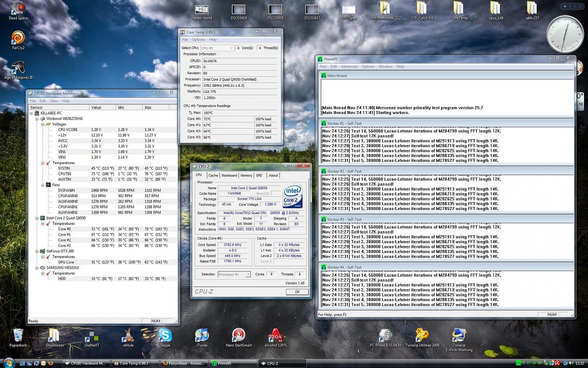Select the Alcohol 120% shortcut

click(275, 338)
